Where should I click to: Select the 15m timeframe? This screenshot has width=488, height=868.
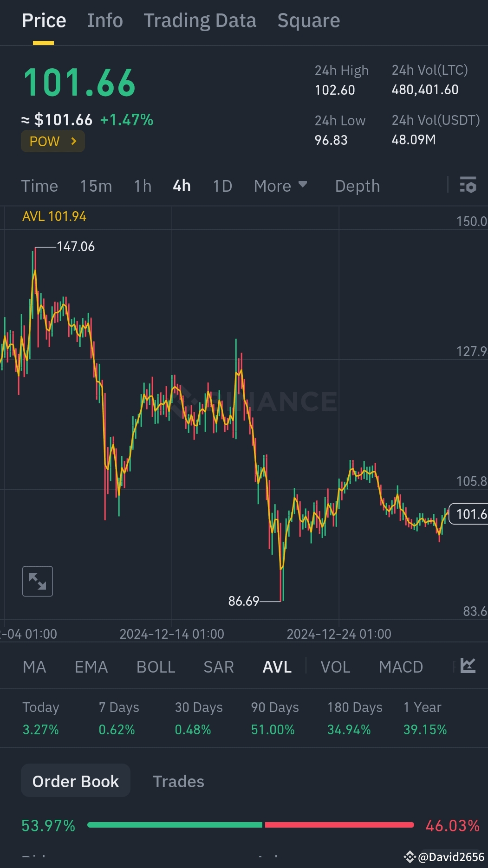[x=95, y=186]
